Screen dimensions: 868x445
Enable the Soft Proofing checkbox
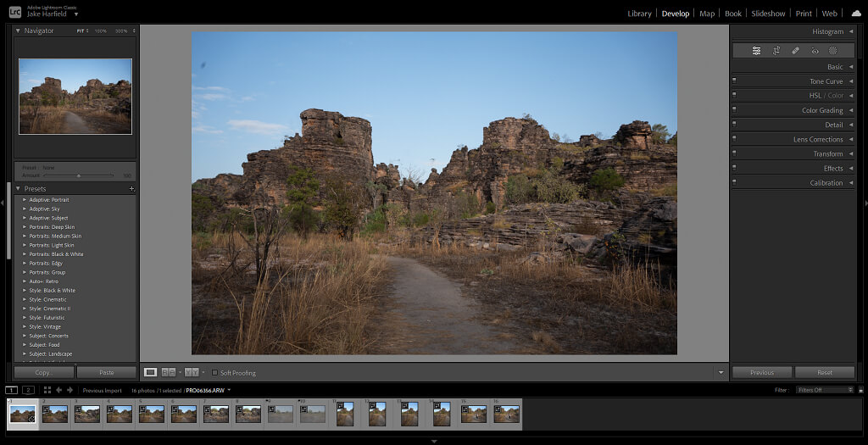point(215,373)
